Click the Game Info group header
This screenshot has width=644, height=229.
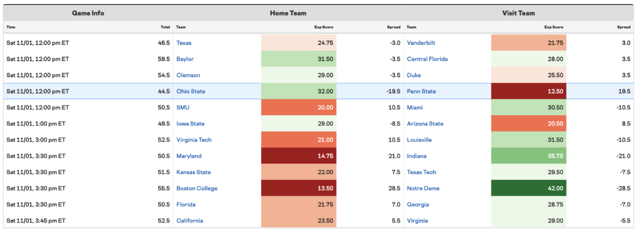tap(88, 13)
